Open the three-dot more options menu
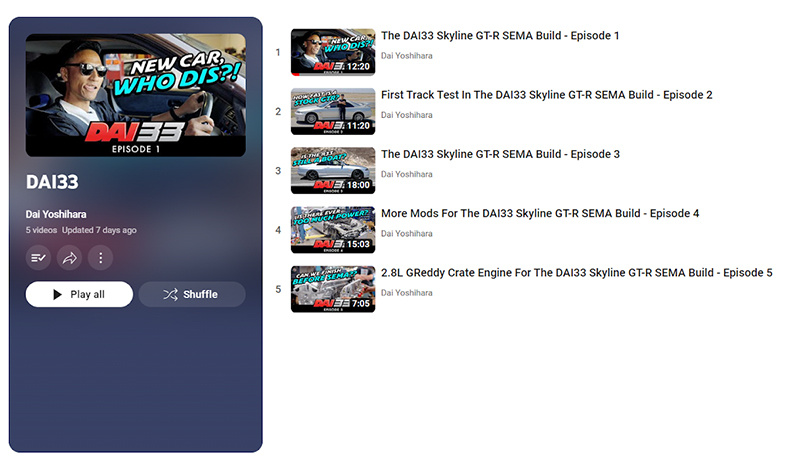Viewport: 800px width, 462px height. pos(101,258)
